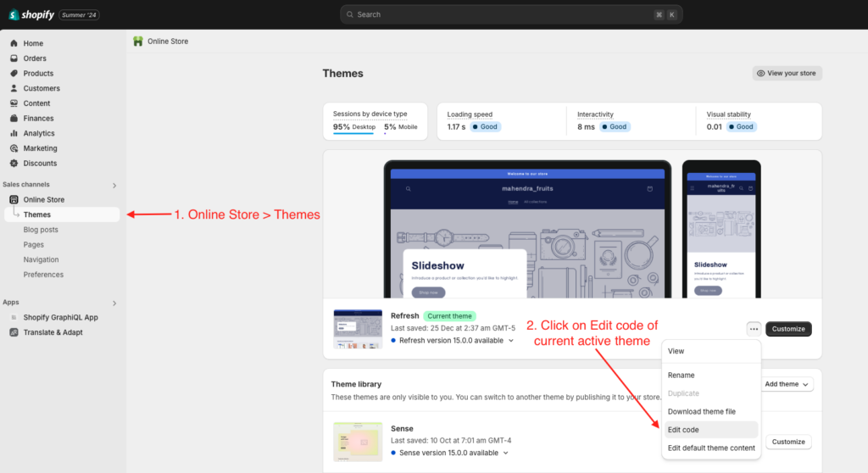Screen dimensions: 868x473
Task: Open the Translate & Adapt app icon
Action: [14, 332]
